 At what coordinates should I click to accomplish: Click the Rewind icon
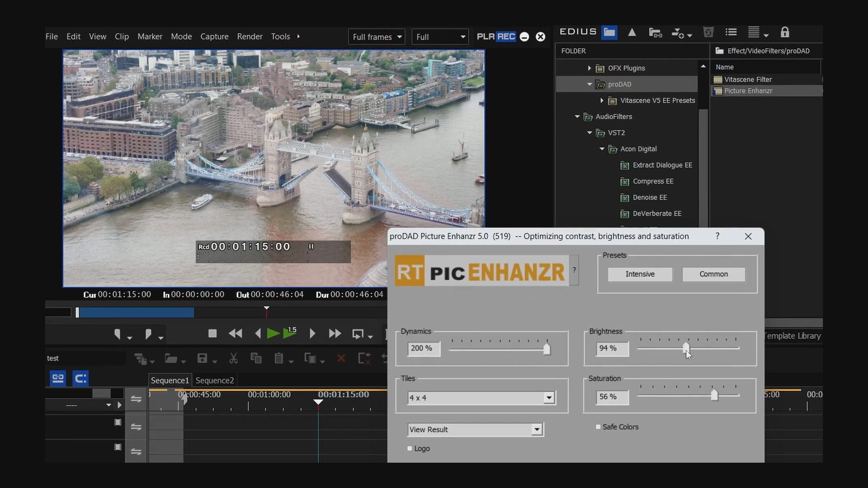click(235, 334)
